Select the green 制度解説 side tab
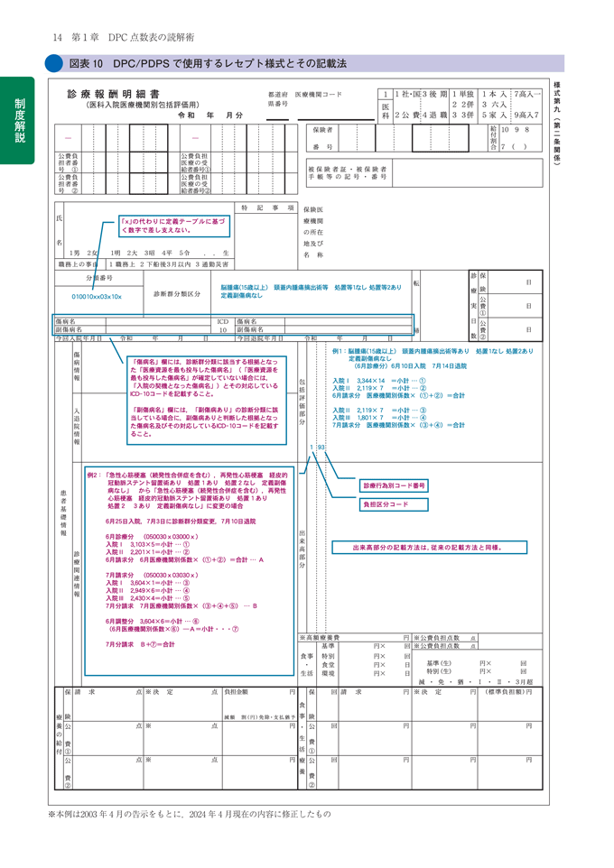This screenshot has height=868, width=614. point(19,121)
